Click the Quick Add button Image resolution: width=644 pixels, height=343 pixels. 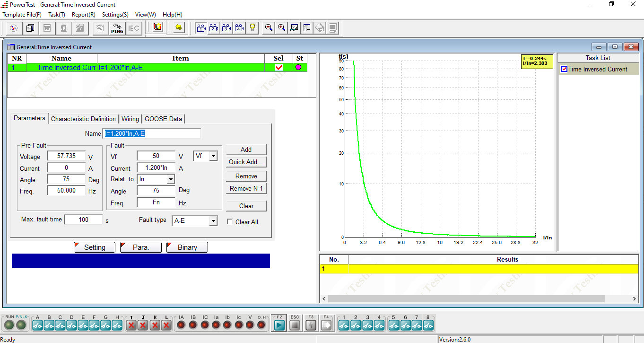(246, 162)
